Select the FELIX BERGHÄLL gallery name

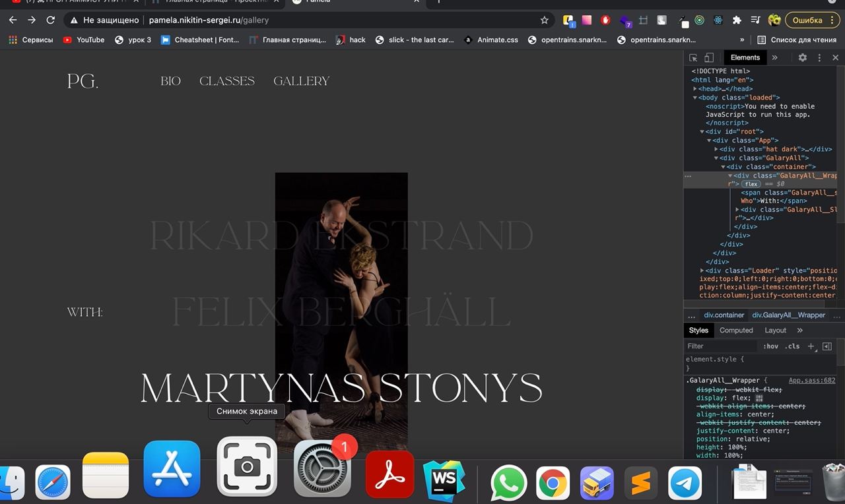pos(341,311)
